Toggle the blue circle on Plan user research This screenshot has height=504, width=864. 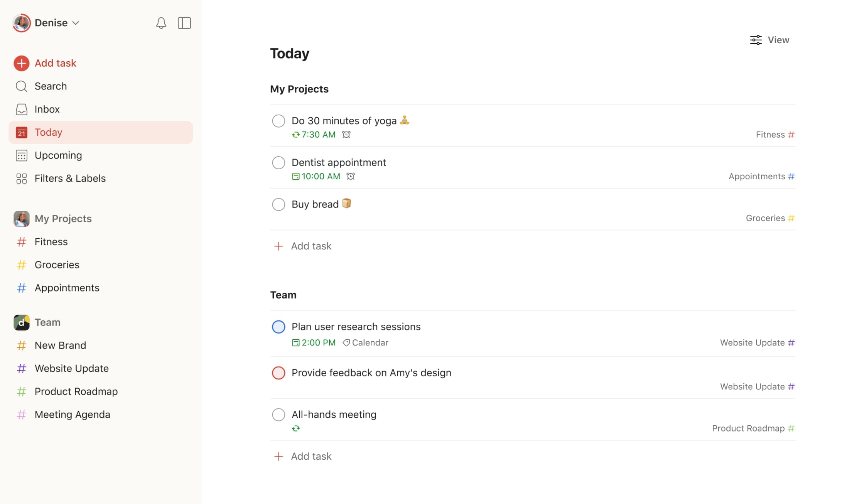pyautogui.click(x=278, y=327)
